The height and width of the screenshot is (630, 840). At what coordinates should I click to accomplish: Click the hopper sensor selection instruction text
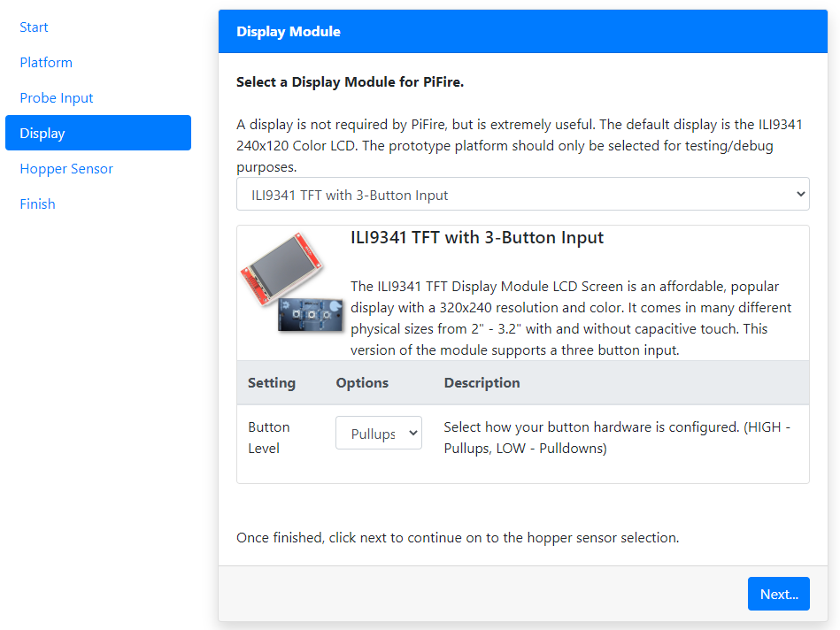[458, 538]
